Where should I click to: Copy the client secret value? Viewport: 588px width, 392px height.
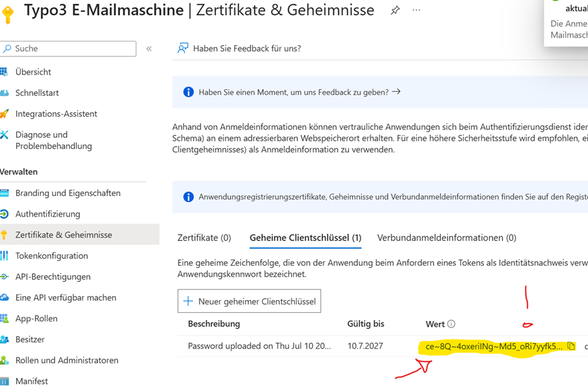[571, 346]
